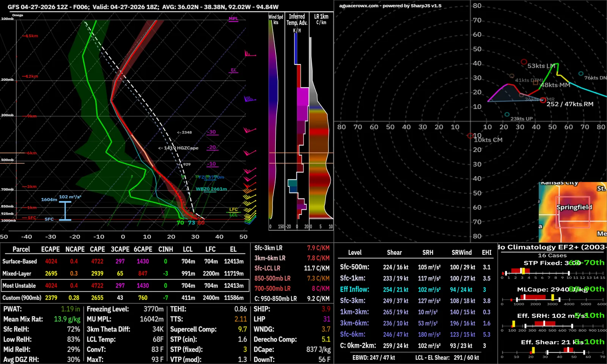Screen dimensions: 607x364
Task: Click the Mean Mix Rat value 13.9 g/kg
Action: pyautogui.click(x=67, y=319)
